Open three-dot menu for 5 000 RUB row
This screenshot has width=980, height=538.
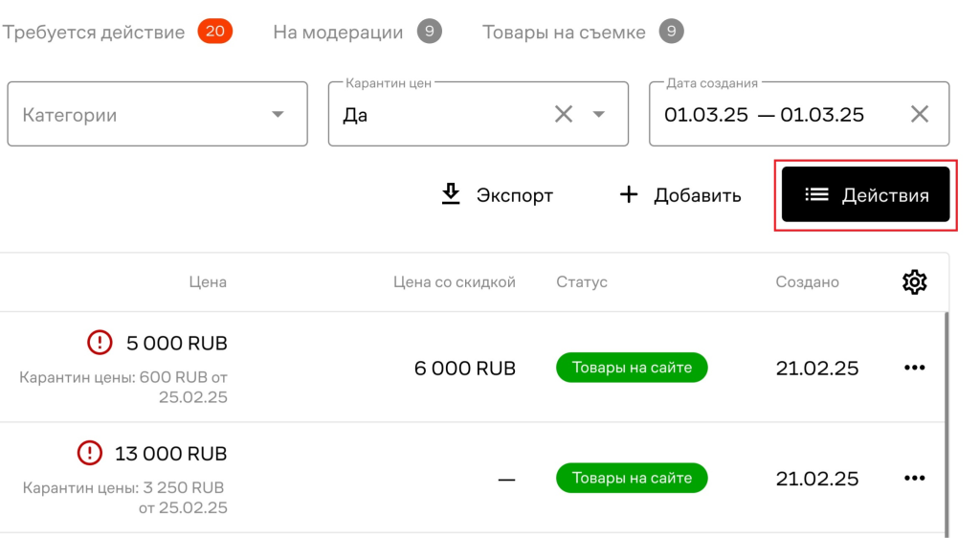pos(914,368)
